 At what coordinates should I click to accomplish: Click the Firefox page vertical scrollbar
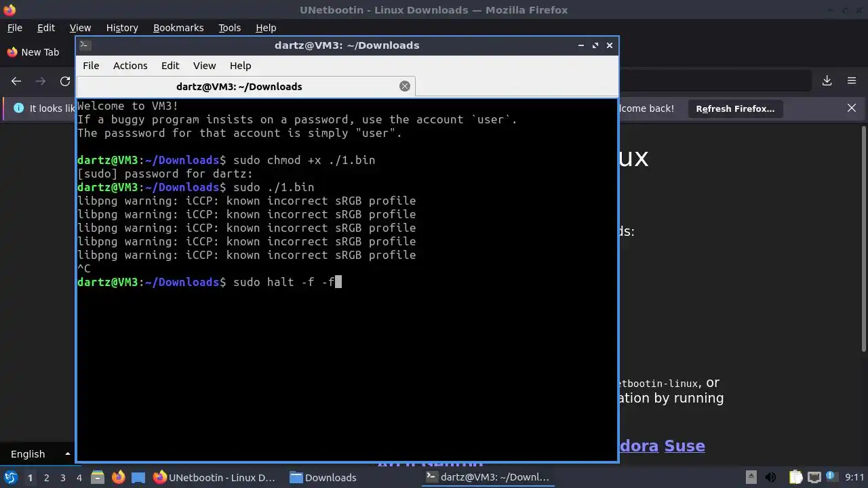coord(864,237)
